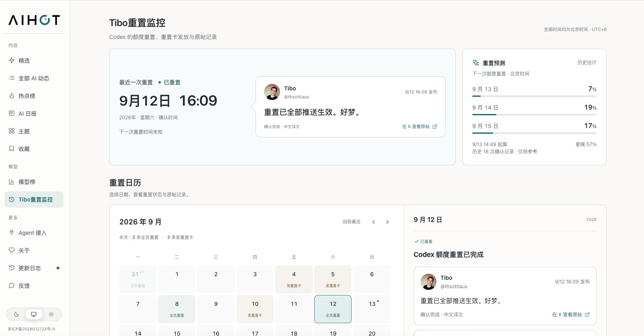Click the 重置预测 sparkle icon
Image resolution: width=644 pixels, height=336 pixels.
click(x=476, y=63)
